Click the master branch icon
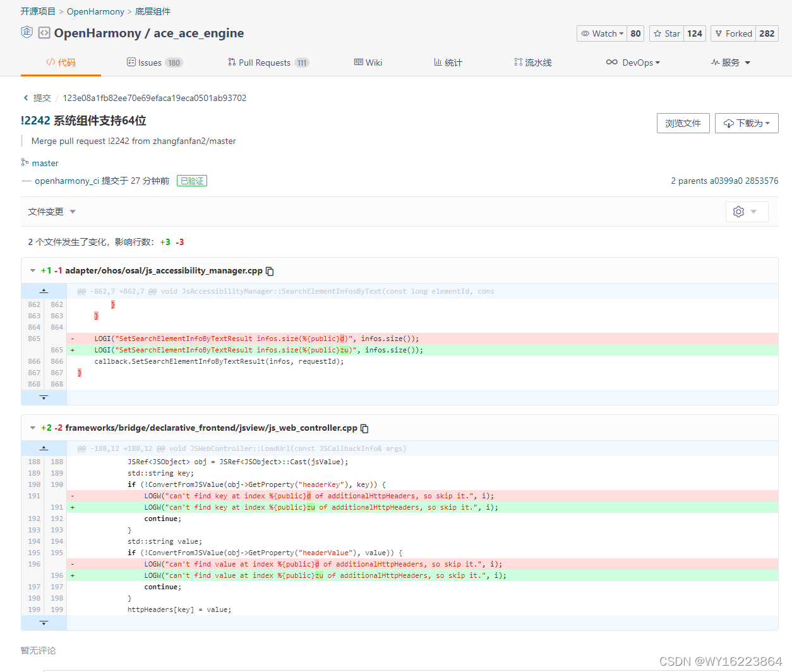The width and height of the screenshot is (792, 672). pos(25,162)
